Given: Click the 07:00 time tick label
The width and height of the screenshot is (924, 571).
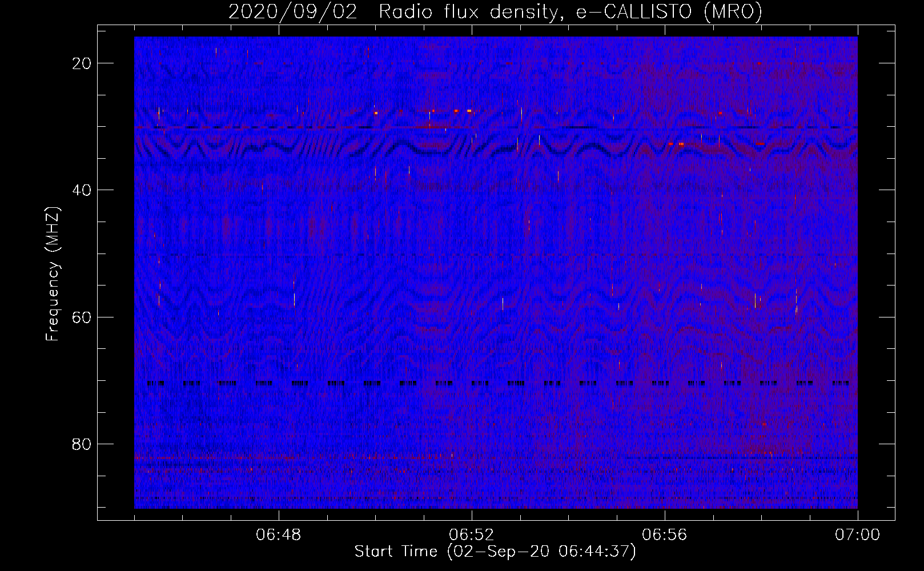Looking at the screenshot, I should [858, 535].
